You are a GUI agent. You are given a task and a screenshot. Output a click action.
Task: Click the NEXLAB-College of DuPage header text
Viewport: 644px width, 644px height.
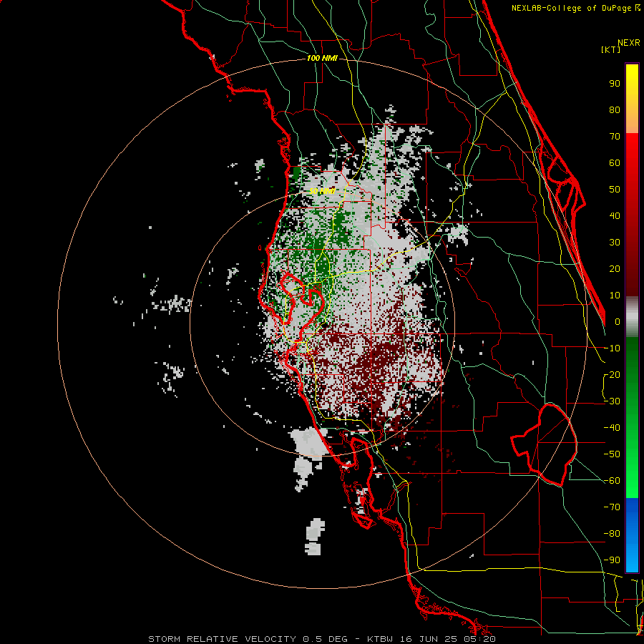click(x=575, y=8)
